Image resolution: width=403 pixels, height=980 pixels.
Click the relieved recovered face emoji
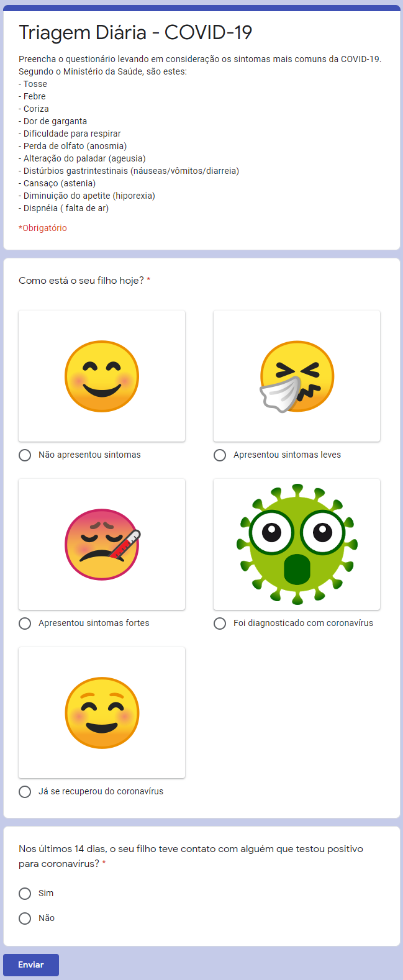pyautogui.click(x=102, y=713)
